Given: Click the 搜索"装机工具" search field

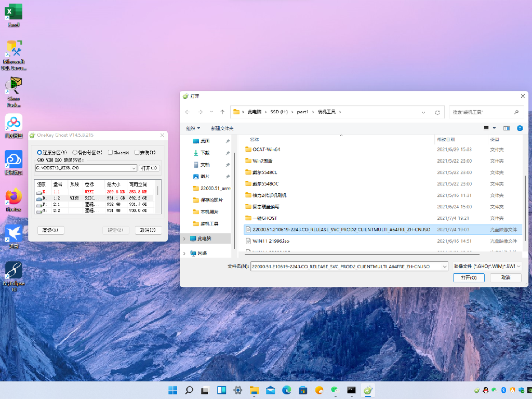Looking at the screenshot, I should [x=482, y=112].
